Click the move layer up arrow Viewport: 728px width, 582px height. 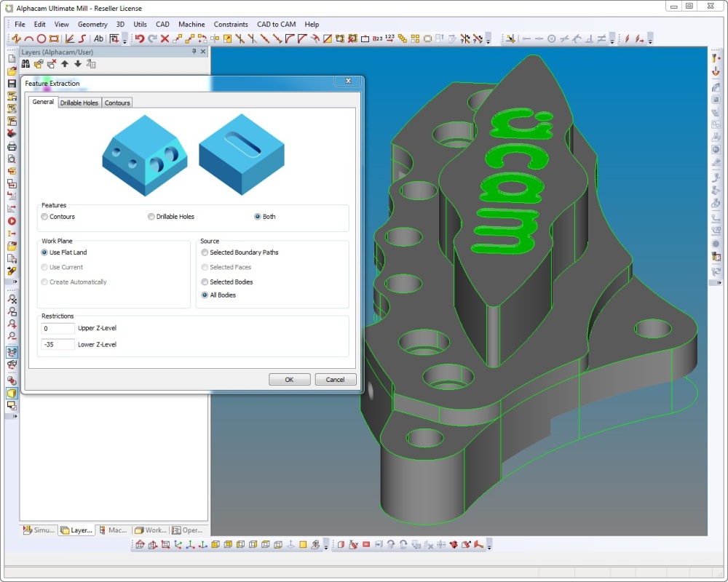tap(65, 64)
